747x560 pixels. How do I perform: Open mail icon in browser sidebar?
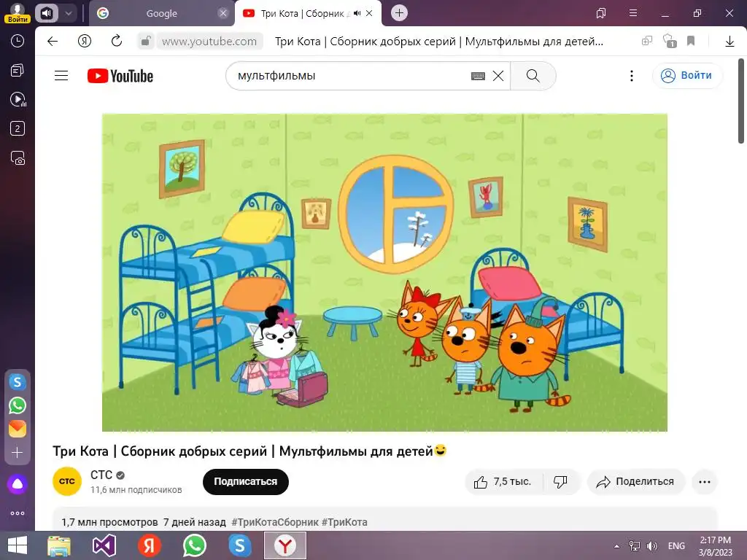coord(18,429)
